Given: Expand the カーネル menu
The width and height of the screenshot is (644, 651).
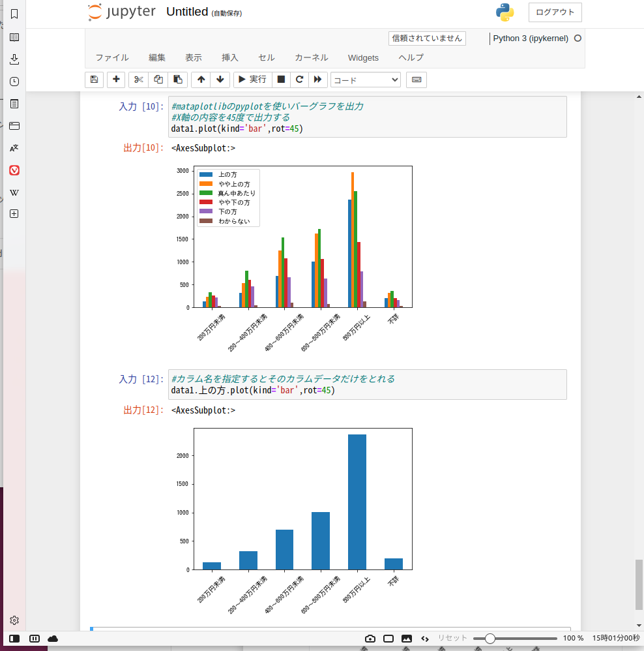Looking at the screenshot, I should click(311, 57).
